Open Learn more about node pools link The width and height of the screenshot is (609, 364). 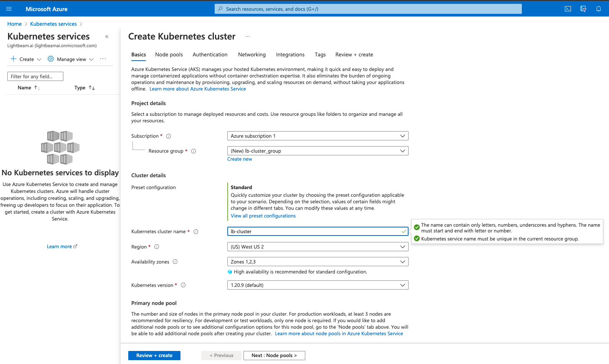[x=339, y=334]
